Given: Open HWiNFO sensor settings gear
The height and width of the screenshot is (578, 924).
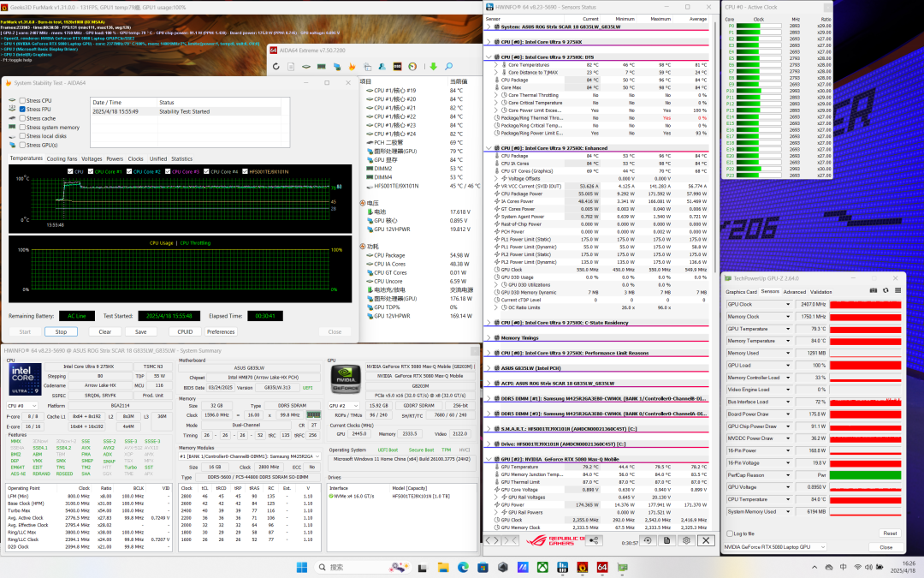Looking at the screenshot, I should point(686,540).
